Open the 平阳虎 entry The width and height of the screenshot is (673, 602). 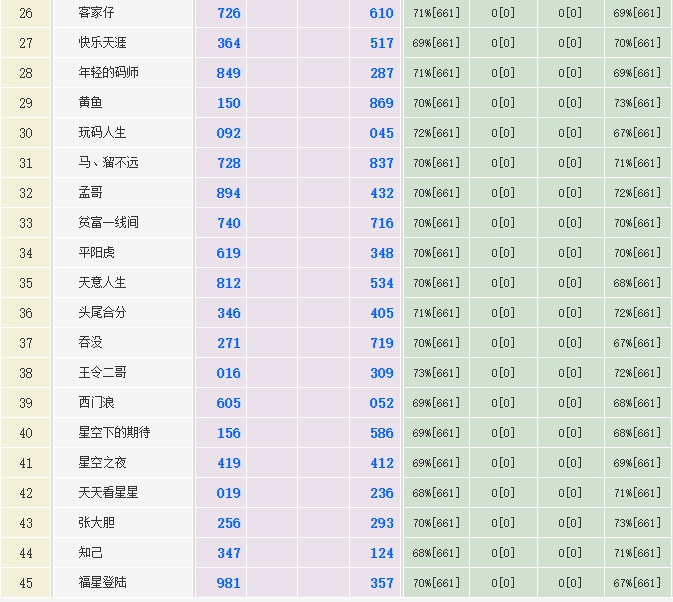[x=96, y=253]
